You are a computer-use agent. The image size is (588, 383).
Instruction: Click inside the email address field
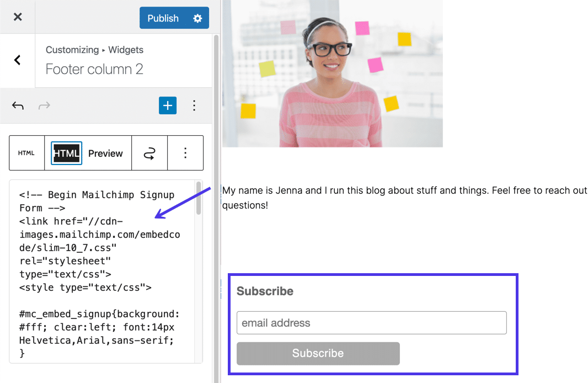(x=371, y=323)
